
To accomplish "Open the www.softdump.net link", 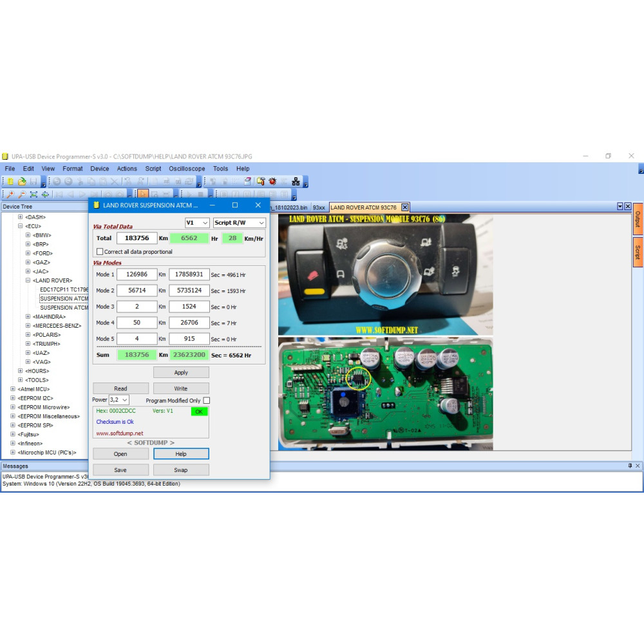I will pos(120,433).
